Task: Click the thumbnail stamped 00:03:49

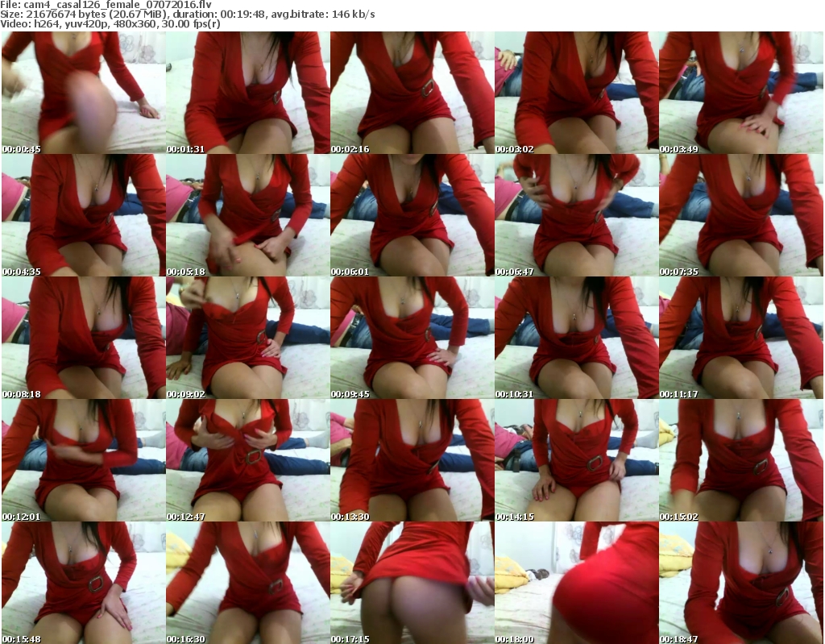Action: coord(741,93)
